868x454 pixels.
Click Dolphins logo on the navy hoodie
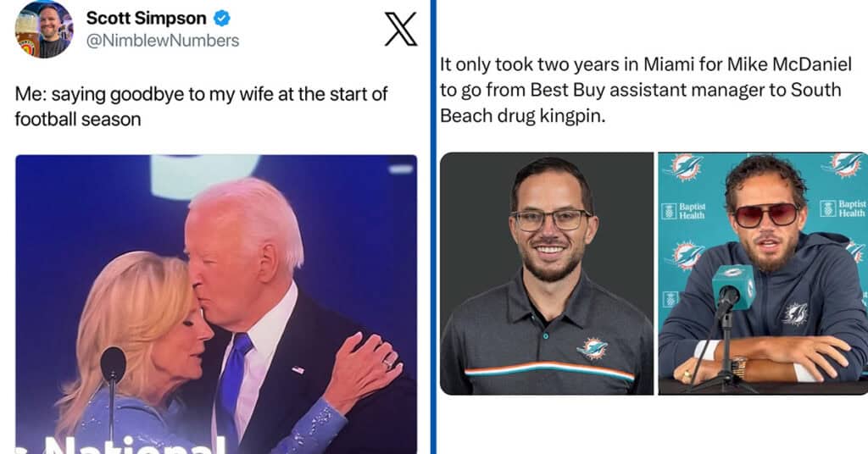click(795, 313)
